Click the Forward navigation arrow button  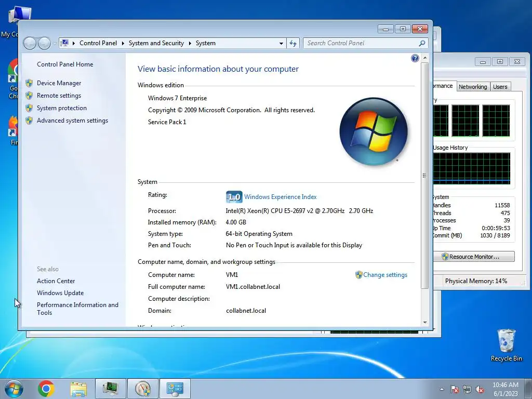44,43
